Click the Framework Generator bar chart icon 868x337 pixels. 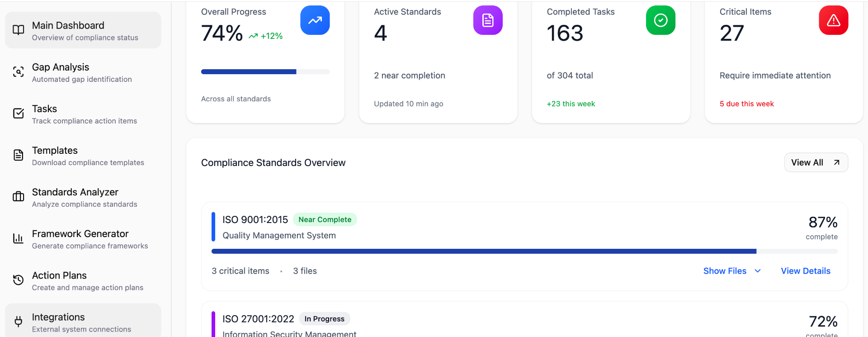[x=18, y=238]
